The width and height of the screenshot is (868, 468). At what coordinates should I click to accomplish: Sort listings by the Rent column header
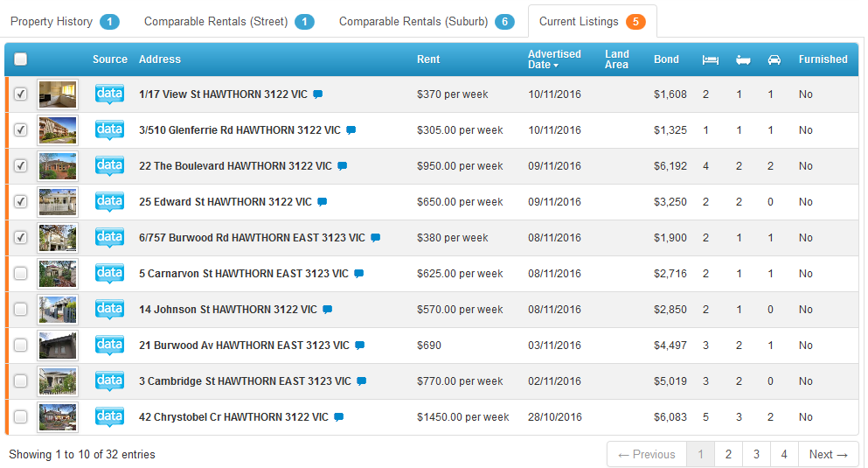428,59
